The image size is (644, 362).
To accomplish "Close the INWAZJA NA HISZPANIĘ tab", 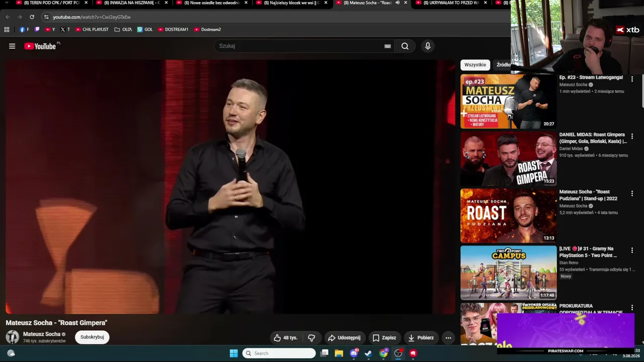I will (166, 3).
